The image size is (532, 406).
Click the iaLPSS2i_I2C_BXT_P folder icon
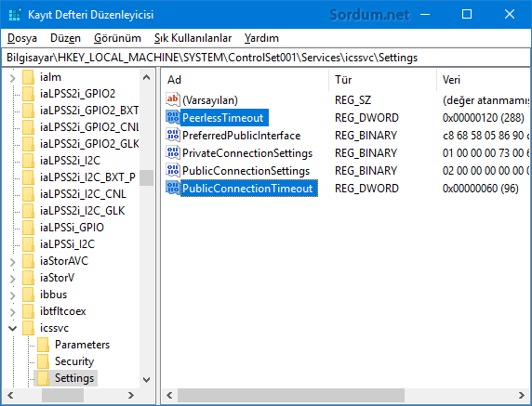[28, 177]
